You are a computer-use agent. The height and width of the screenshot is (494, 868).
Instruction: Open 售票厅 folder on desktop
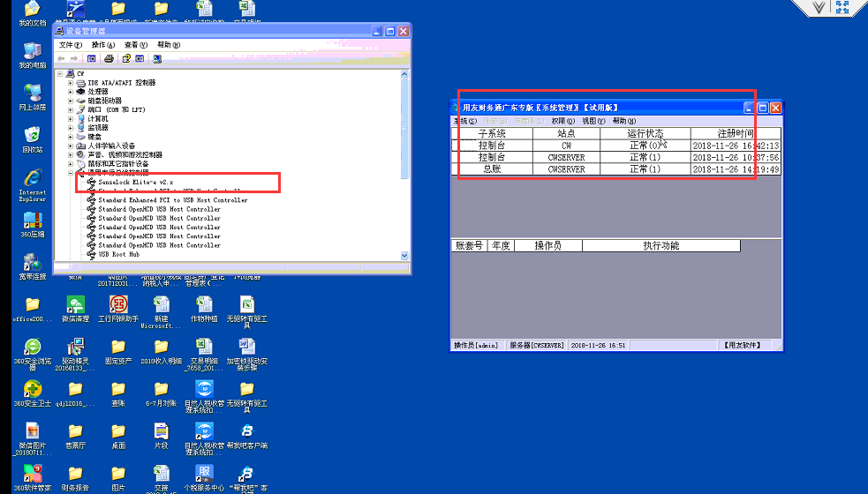(75, 436)
